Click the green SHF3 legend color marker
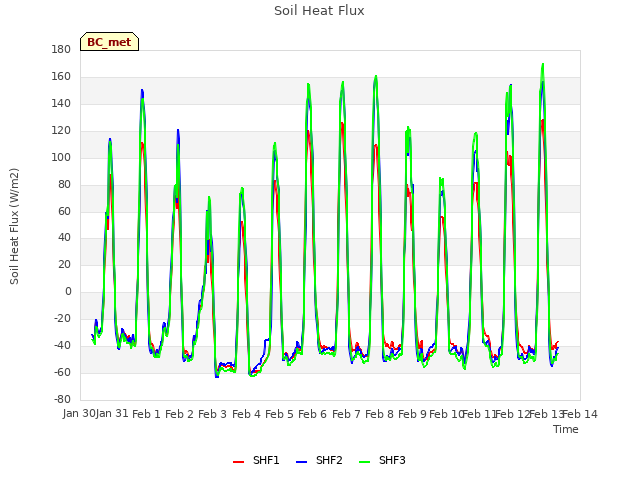Screen dimensions: 640x480 point(364,462)
